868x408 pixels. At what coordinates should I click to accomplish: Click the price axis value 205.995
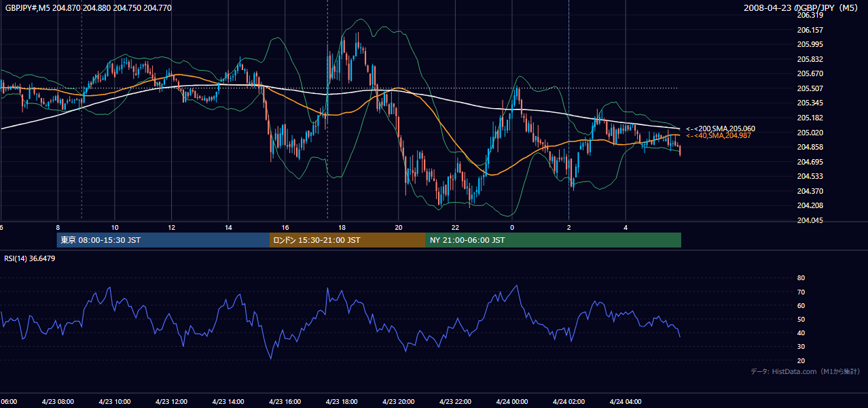click(810, 44)
